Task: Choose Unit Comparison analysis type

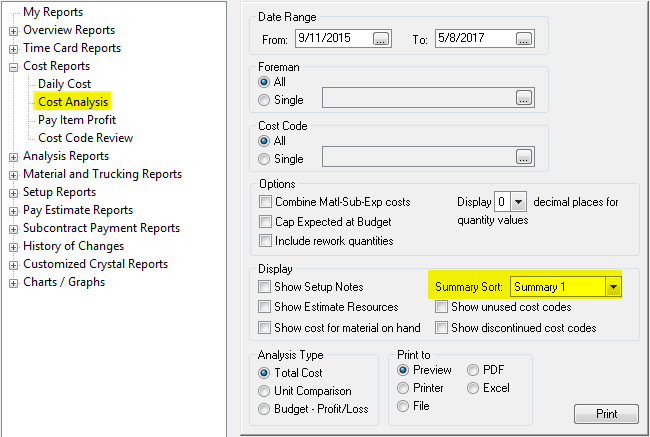Action: pyautogui.click(x=265, y=391)
